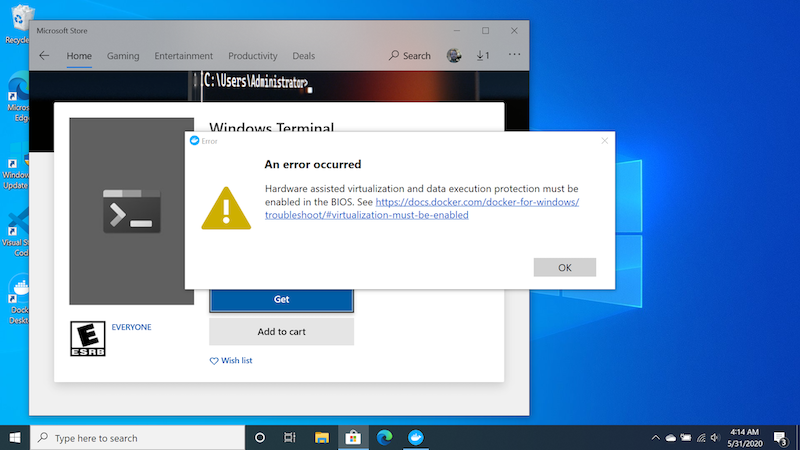Open Search in Microsoft Store
This screenshot has width=800, height=450.
pos(410,56)
